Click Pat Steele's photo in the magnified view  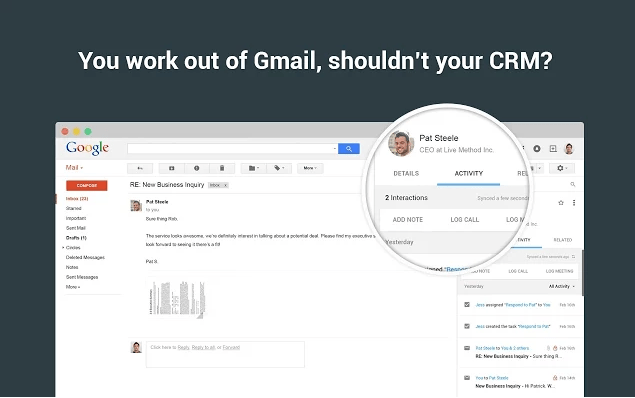point(401,143)
